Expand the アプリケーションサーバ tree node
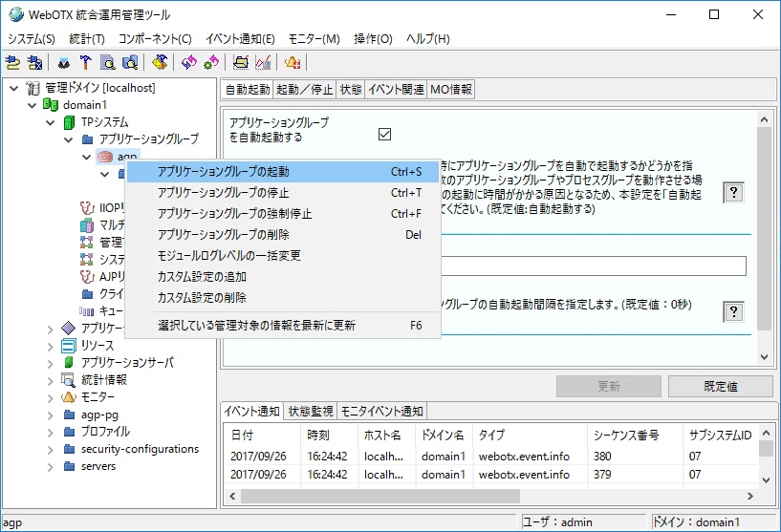 tap(51, 363)
